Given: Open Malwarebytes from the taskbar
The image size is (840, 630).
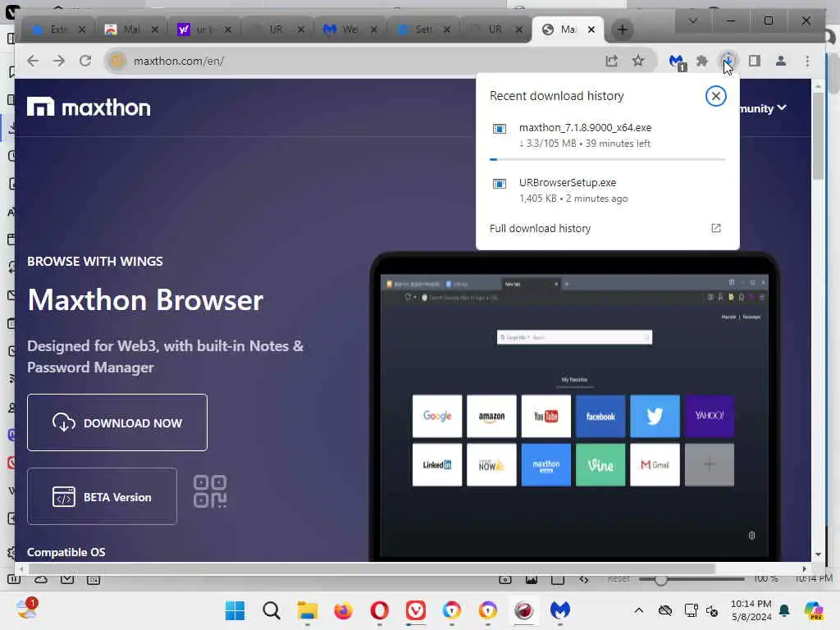Looking at the screenshot, I should tap(560, 610).
